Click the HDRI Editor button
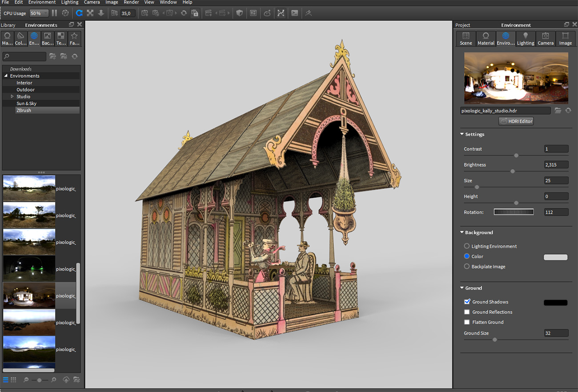 pyautogui.click(x=516, y=121)
